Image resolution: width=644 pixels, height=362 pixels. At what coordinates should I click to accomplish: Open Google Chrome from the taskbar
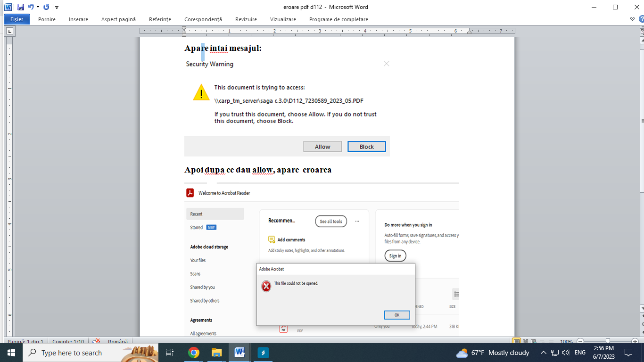click(193, 353)
